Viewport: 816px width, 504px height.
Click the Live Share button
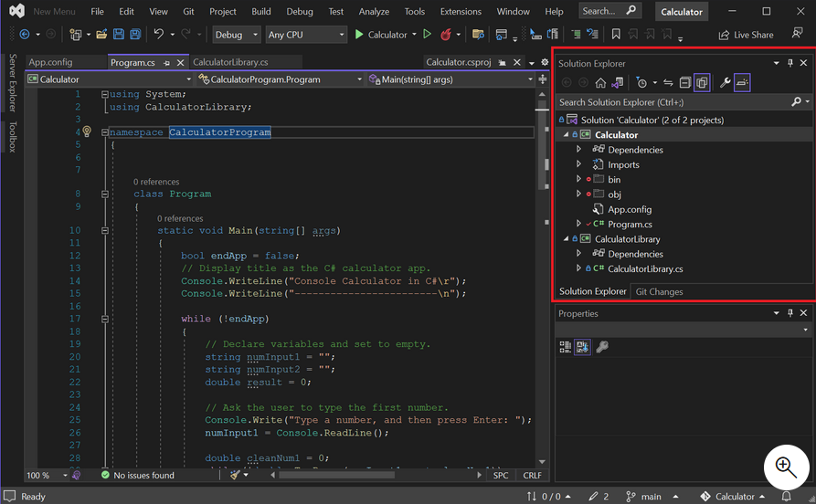coord(745,35)
